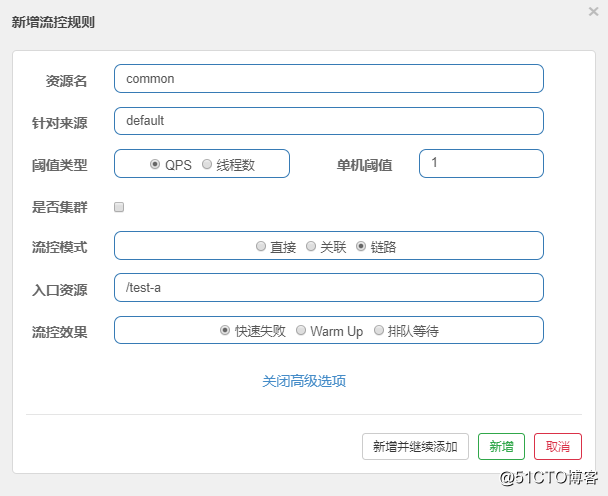
Task: Click the red 取消 button
Action: click(x=558, y=447)
